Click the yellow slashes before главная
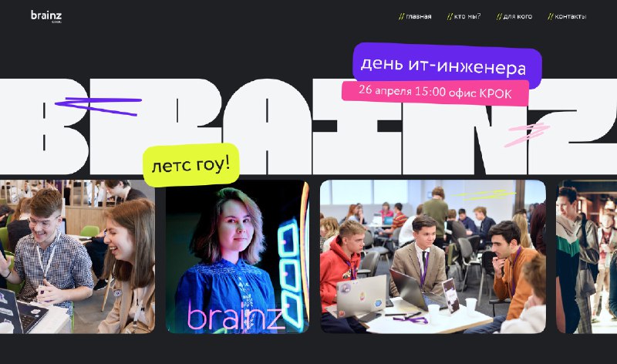This screenshot has width=617, height=364. click(x=402, y=16)
